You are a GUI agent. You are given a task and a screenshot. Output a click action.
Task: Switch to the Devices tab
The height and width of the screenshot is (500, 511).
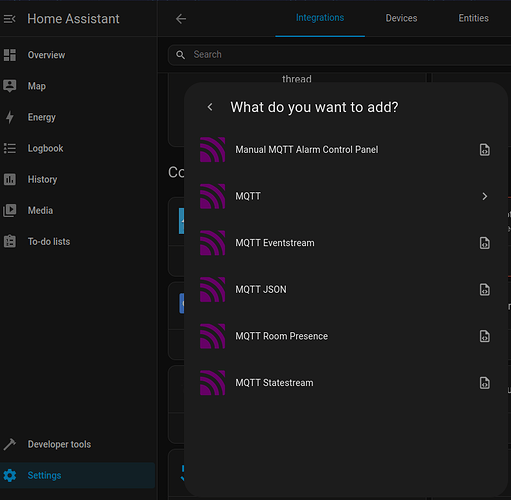[401, 18]
